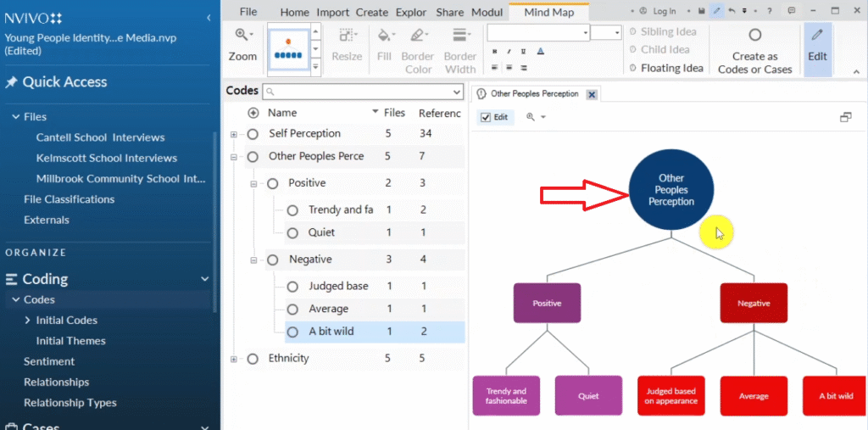868x430 pixels.
Task: Select the circle beside Self Perception code
Action: click(x=253, y=134)
